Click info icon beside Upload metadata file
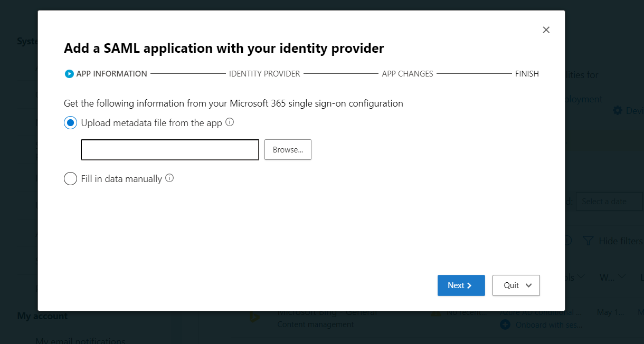644x344 pixels. click(230, 122)
